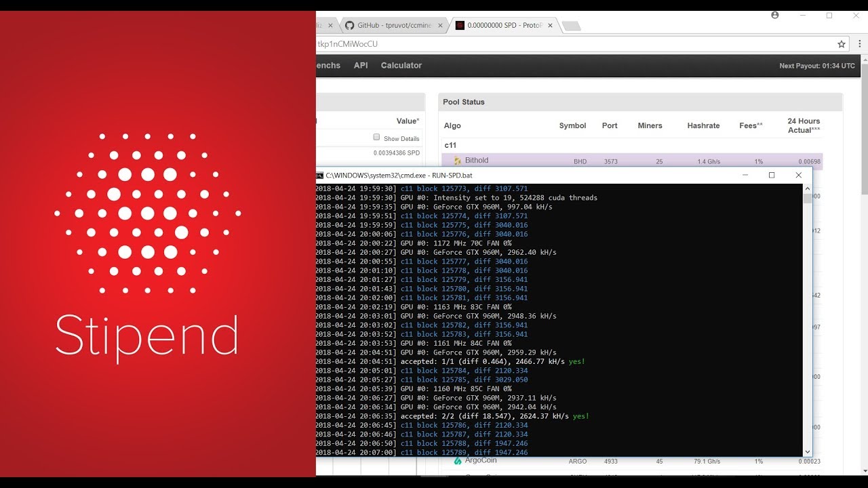868x488 pixels.
Task: Bookmark this page with the star icon
Action: [842, 44]
